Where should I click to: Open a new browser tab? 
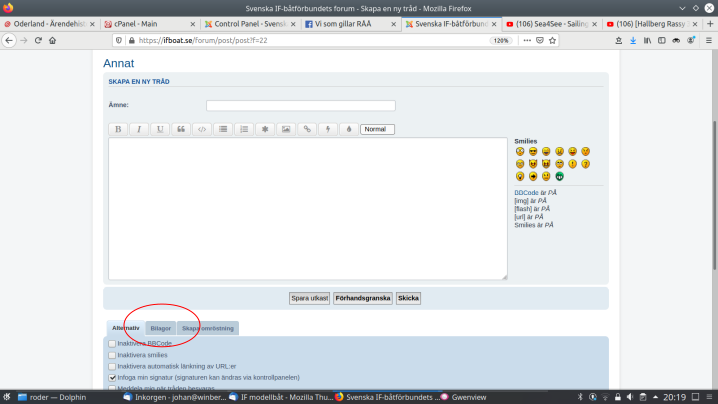tap(710, 24)
